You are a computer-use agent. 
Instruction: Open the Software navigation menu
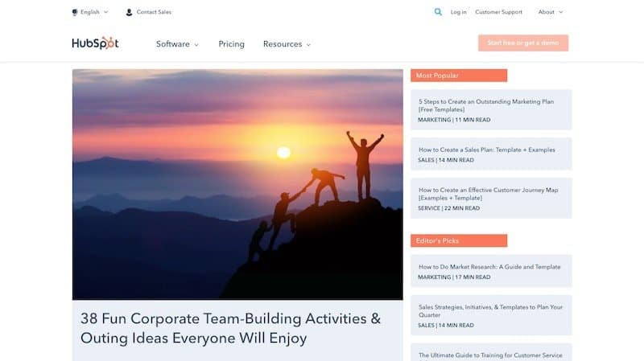click(177, 44)
